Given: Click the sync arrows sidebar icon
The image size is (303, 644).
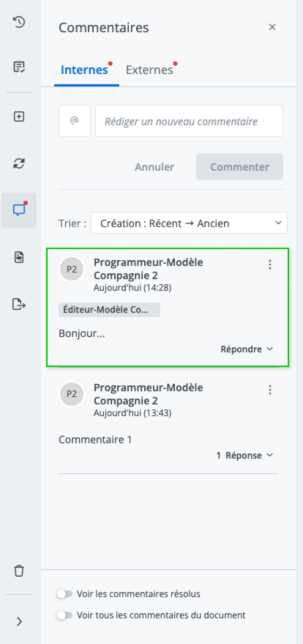Looking at the screenshot, I should point(19,163).
